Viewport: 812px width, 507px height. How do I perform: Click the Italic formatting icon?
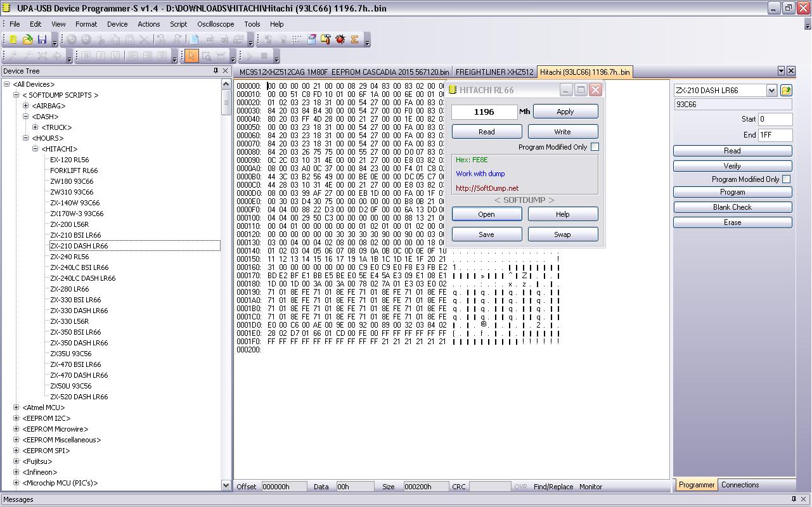(x=101, y=56)
